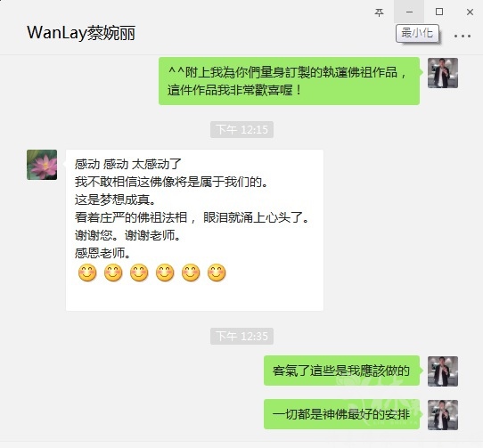Click the 最小化 tooltip label

417,33
